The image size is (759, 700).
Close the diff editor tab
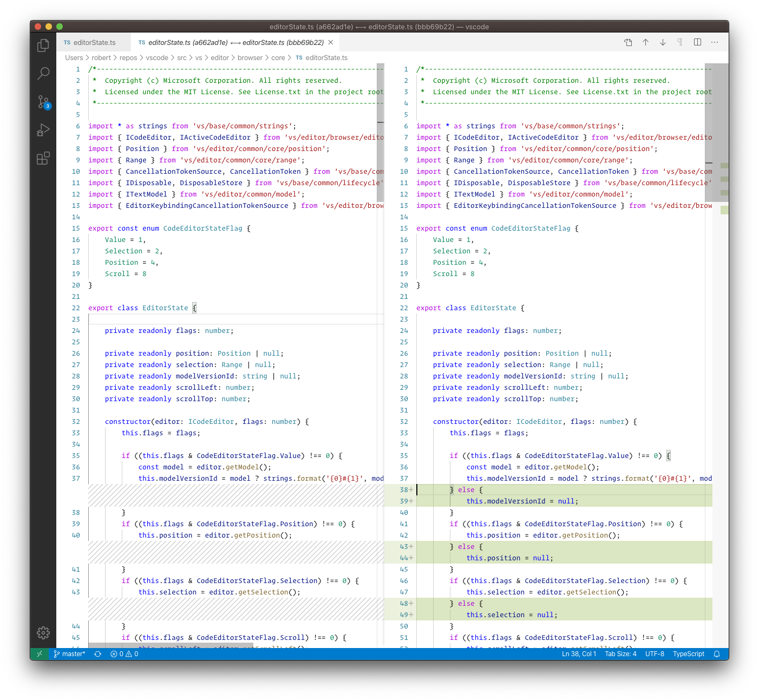(x=331, y=42)
